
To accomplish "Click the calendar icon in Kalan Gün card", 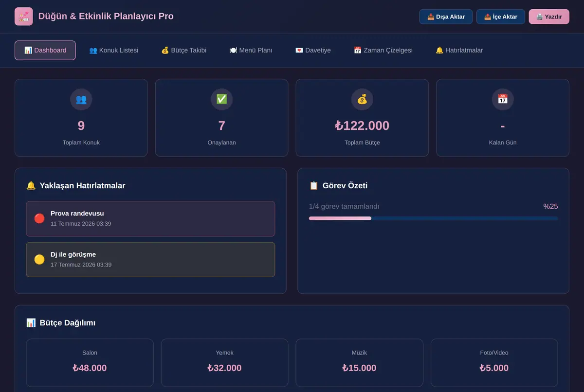I will pos(503,99).
